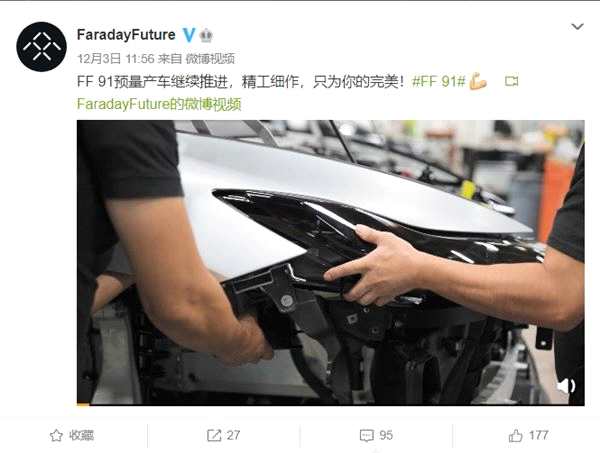Click the FaradayFuture username
The image size is (600, 453).
(126, 35)
